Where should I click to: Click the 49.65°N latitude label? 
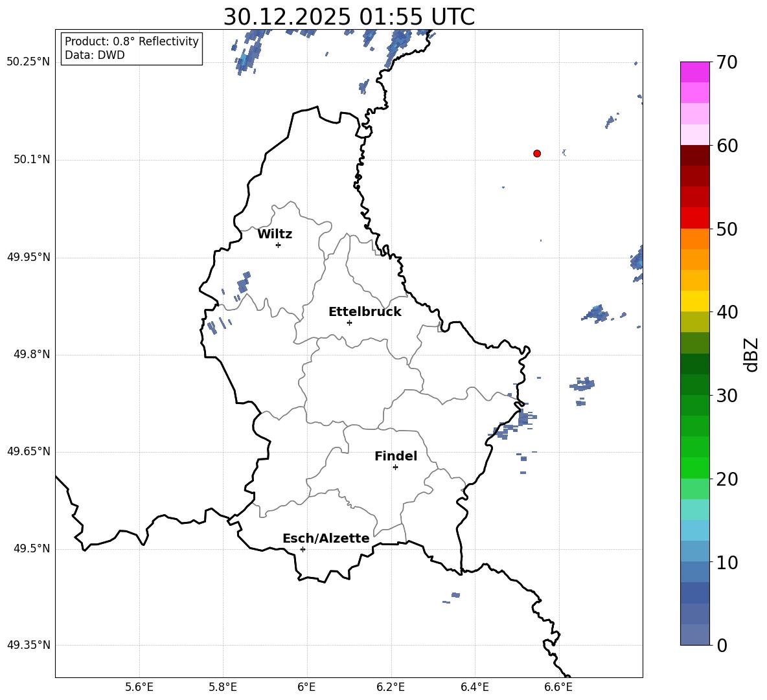pos(29,451)
